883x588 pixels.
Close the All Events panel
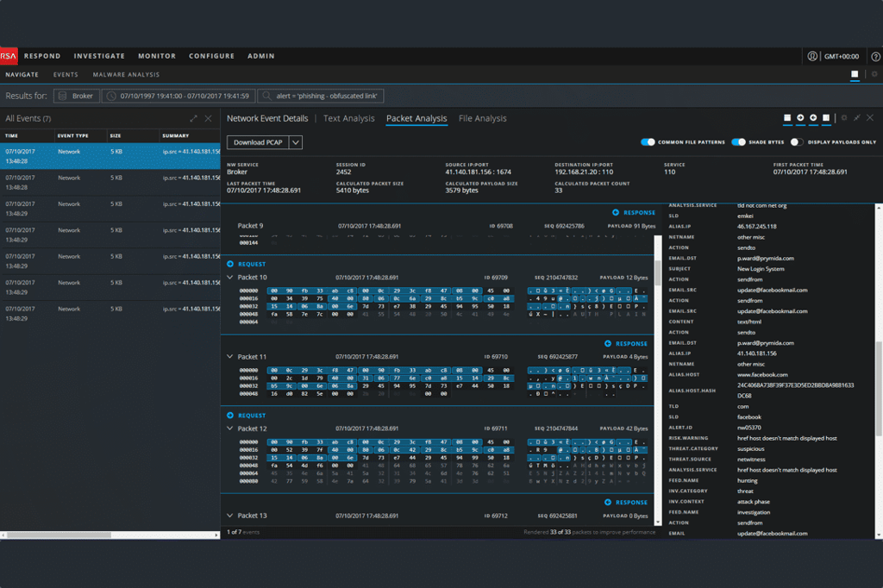point(209,119)
